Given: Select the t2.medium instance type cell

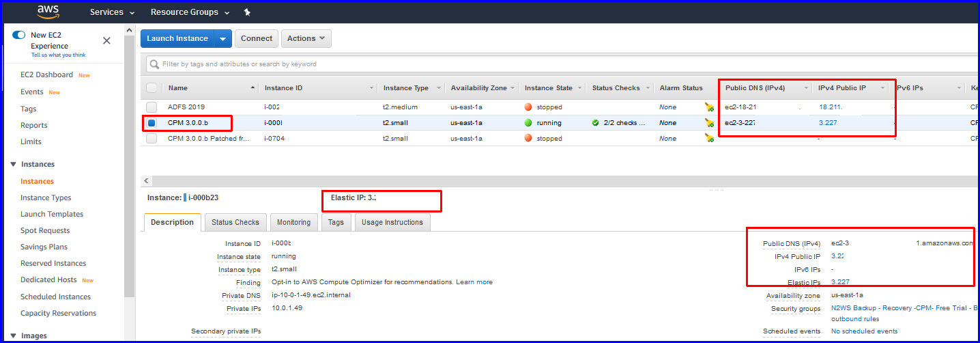Looking at the screenshot, I should 400,107.
